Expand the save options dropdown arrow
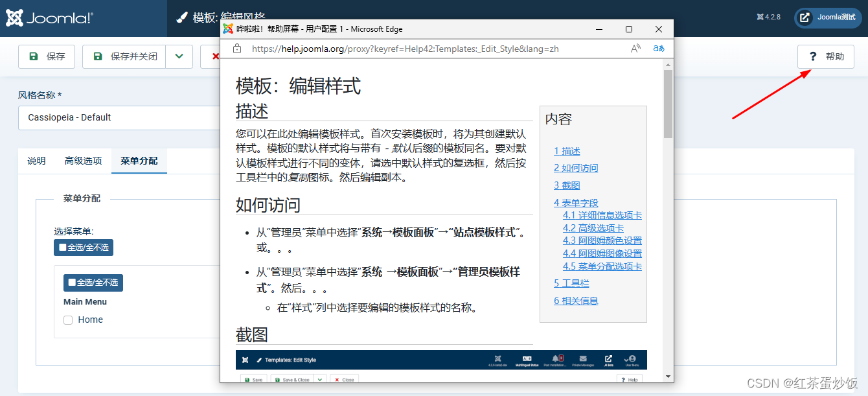Screen dimensions: 868x396 [179, 56]
